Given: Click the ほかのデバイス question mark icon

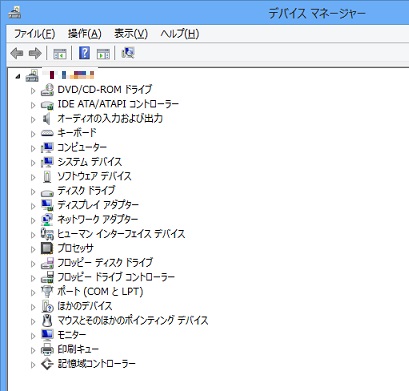Looking at the screenshot, I should click(47, 306).
